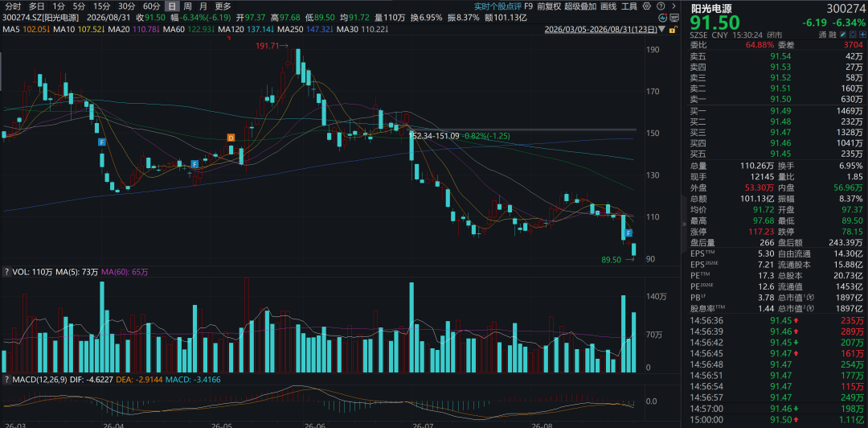Add stock to watchlist with plus icon
The width and height of the screenshot is (868, 428).
tap(862, 35)
